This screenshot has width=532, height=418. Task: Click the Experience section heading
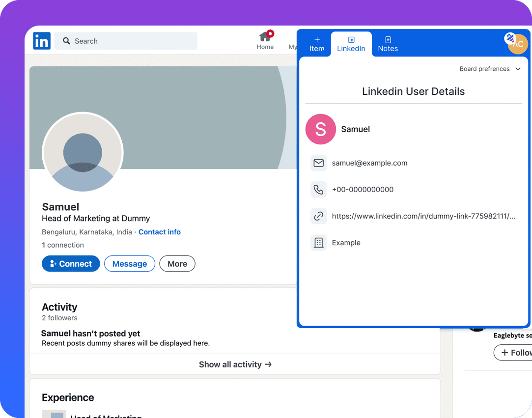pos(68,398)
